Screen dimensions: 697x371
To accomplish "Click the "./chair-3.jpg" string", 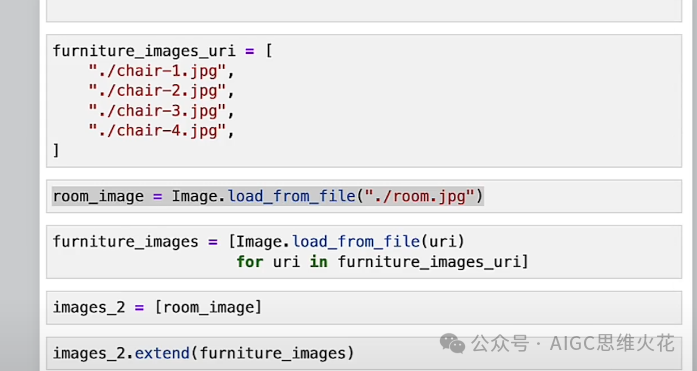I will pyautogui.click(x=157, y=111).
